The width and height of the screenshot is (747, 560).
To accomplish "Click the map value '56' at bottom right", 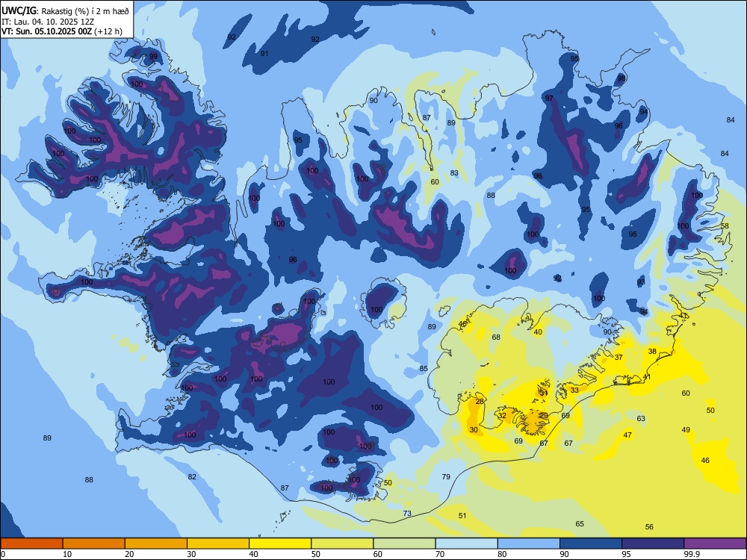I will click(x=649, y=526).
